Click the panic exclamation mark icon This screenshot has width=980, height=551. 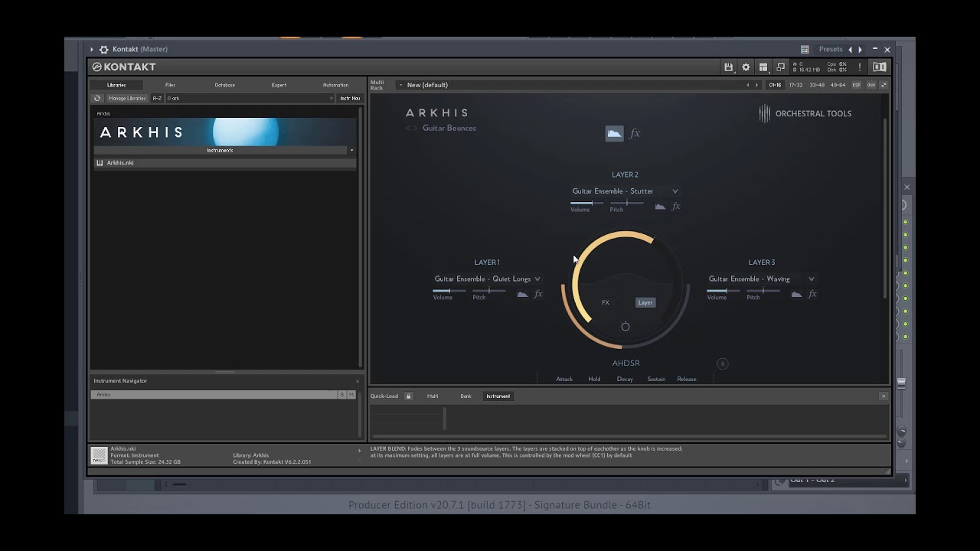860,67
